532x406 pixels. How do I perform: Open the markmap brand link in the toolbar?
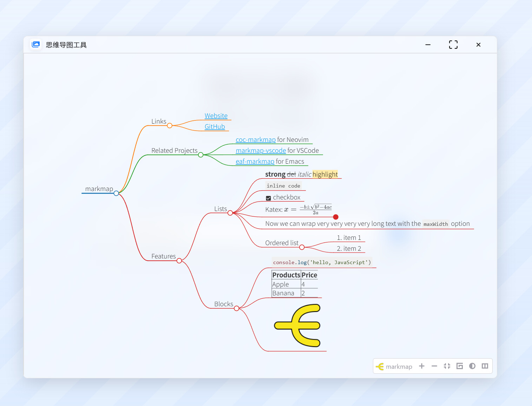[x=394, y=367]
